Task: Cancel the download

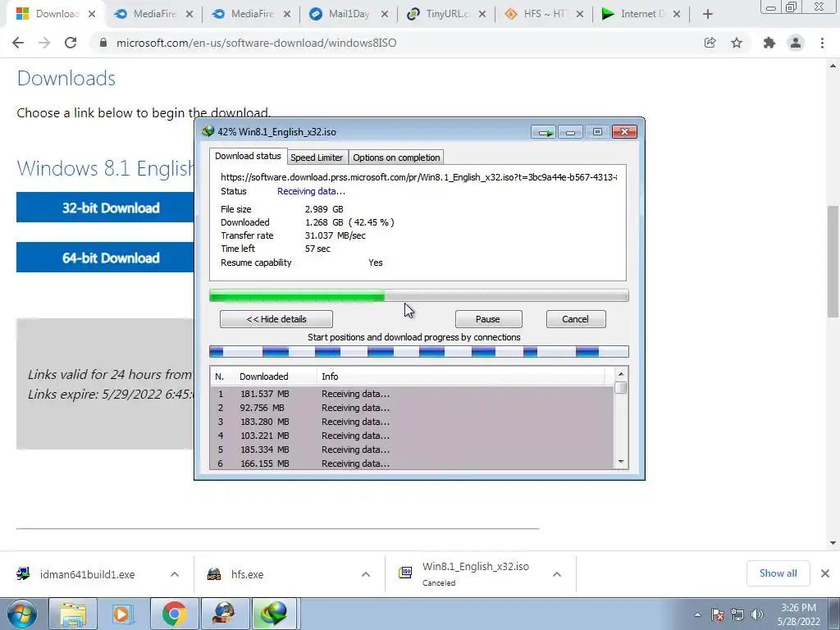Action: 576,319
